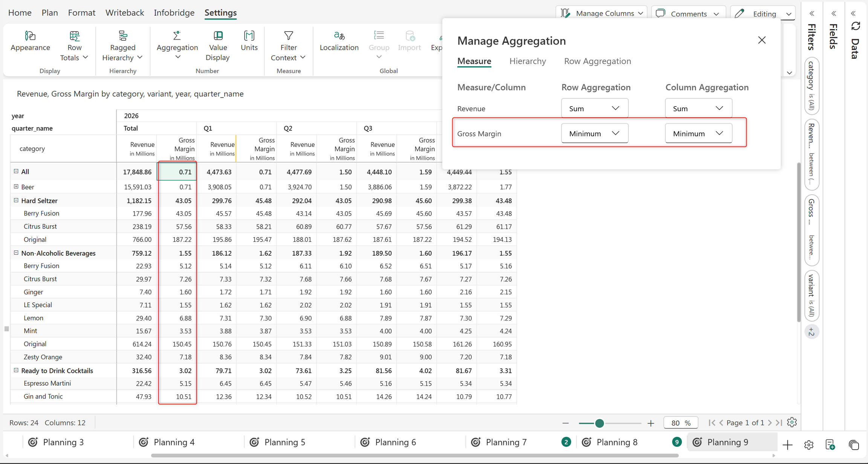Open the Value Display icon
The width and height of the screenshot is (868, 464).
coord(218,36)
